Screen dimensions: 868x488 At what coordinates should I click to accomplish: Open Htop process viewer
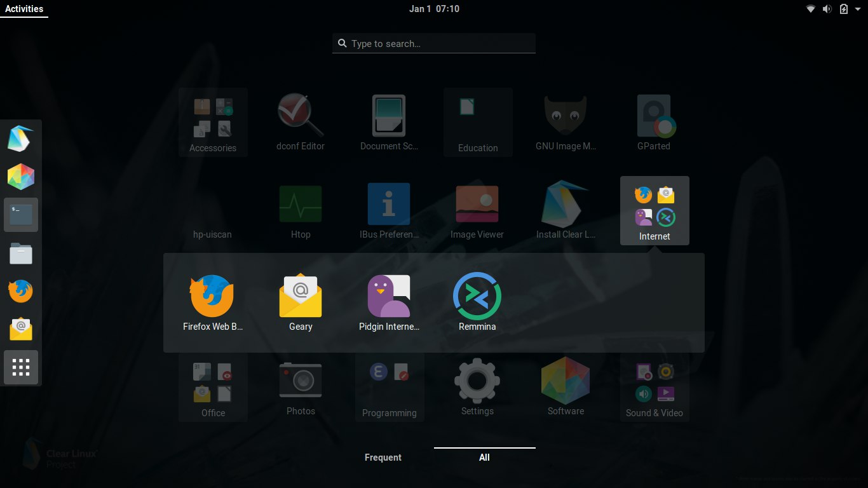pos(301,210)
